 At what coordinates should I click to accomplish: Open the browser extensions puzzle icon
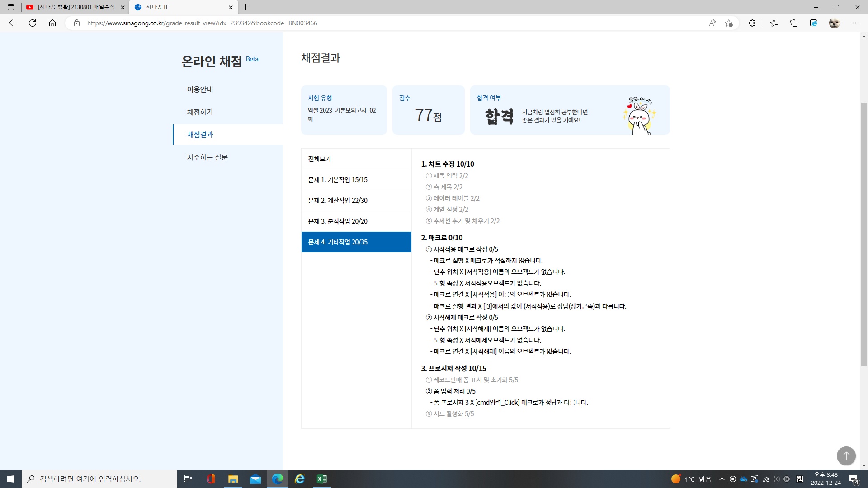click(752, 23)
